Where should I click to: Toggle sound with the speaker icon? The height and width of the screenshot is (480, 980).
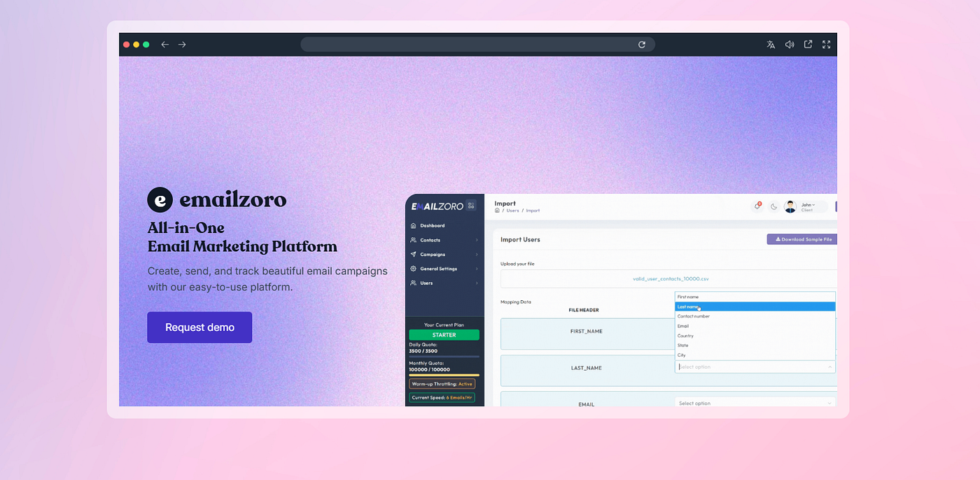click(x=790, y=45)
